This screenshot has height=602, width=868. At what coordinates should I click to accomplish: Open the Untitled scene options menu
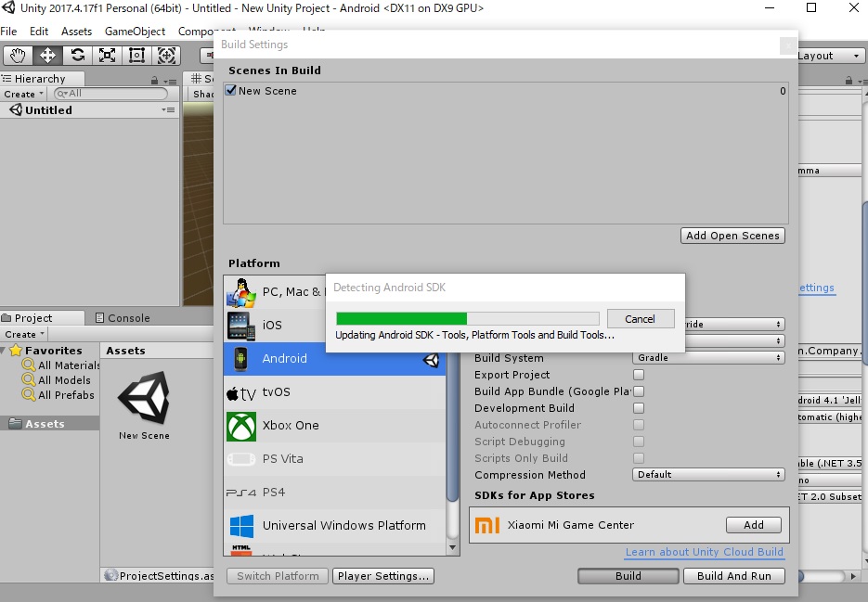pos(168,110)
